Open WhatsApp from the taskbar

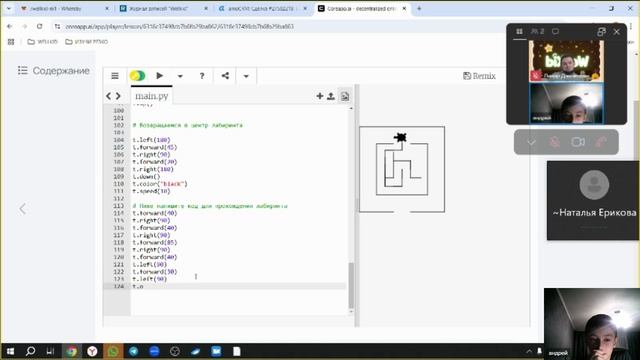click(113, 351)
